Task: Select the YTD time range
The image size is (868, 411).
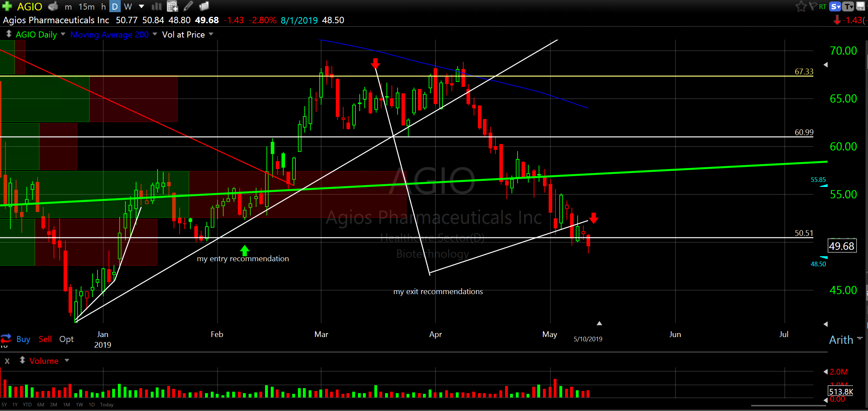Action: 27,405
